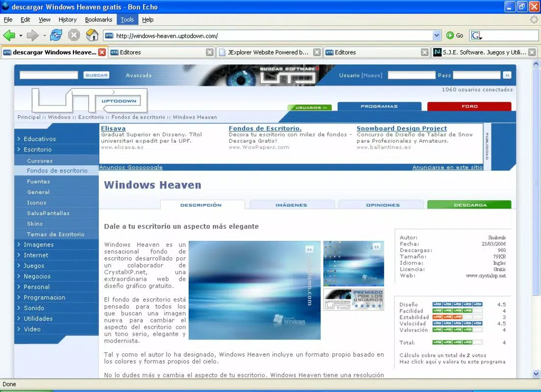Click the Premiado por los usuarios badge

(x=354, y=299)
